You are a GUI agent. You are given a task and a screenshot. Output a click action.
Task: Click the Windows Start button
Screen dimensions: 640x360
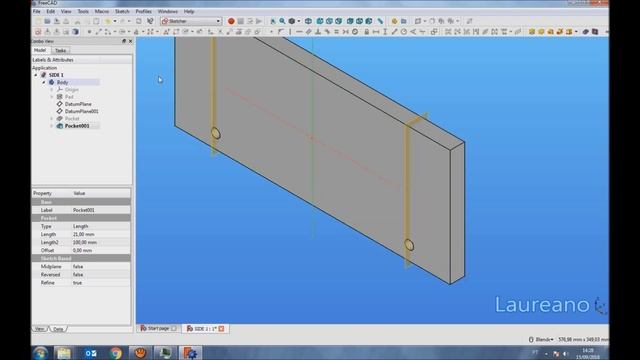coord(41,353)
